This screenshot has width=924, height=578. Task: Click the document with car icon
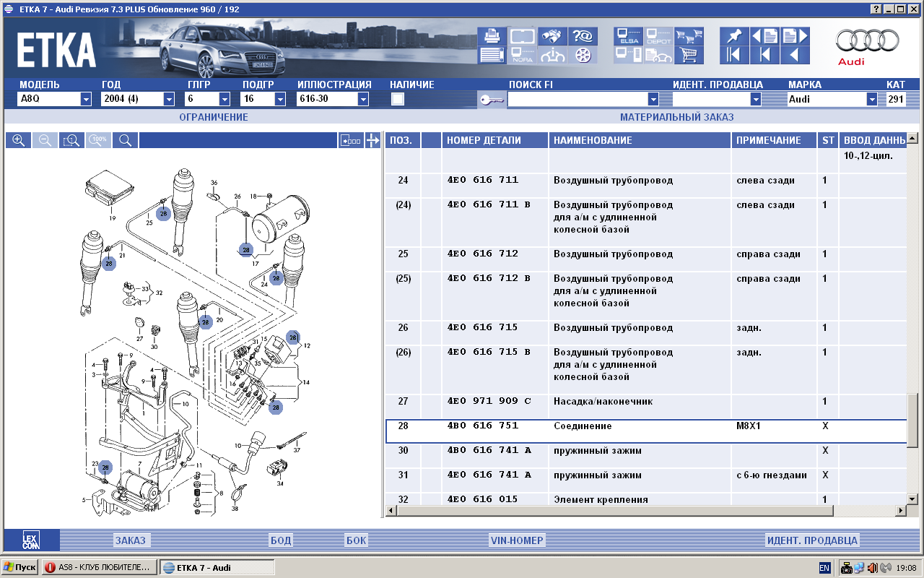[x=658, y=55]
